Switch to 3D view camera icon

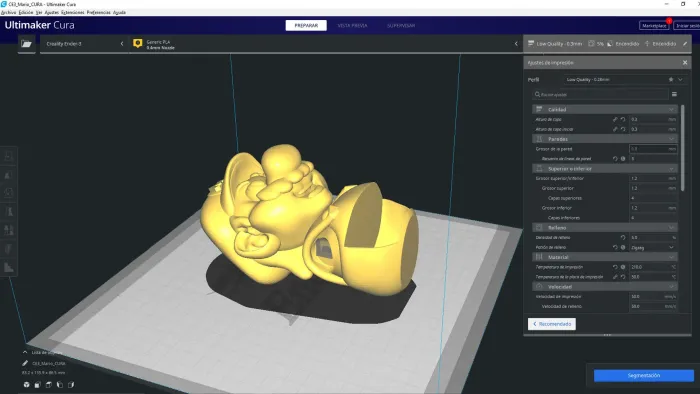pyautogui.click(x=26, y=385)
